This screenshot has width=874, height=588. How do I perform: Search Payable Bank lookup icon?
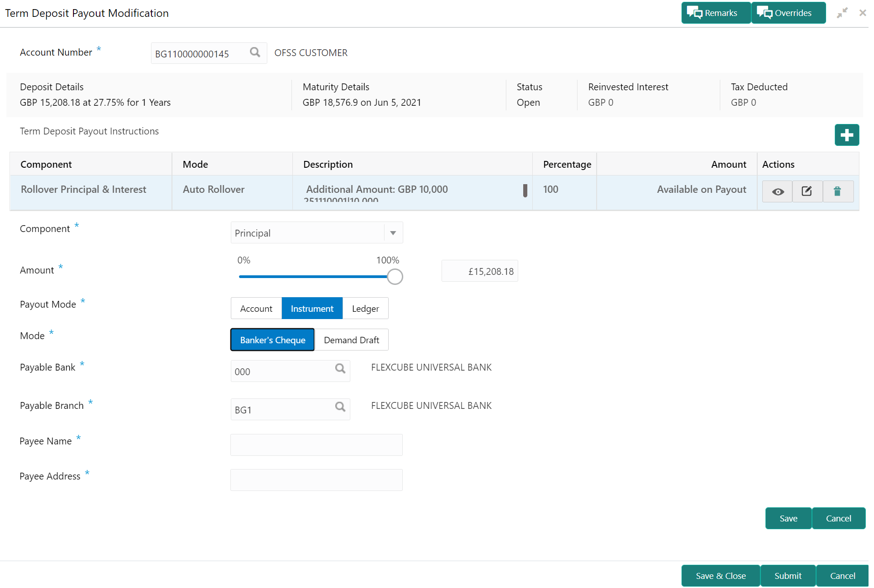pos(340,368)
